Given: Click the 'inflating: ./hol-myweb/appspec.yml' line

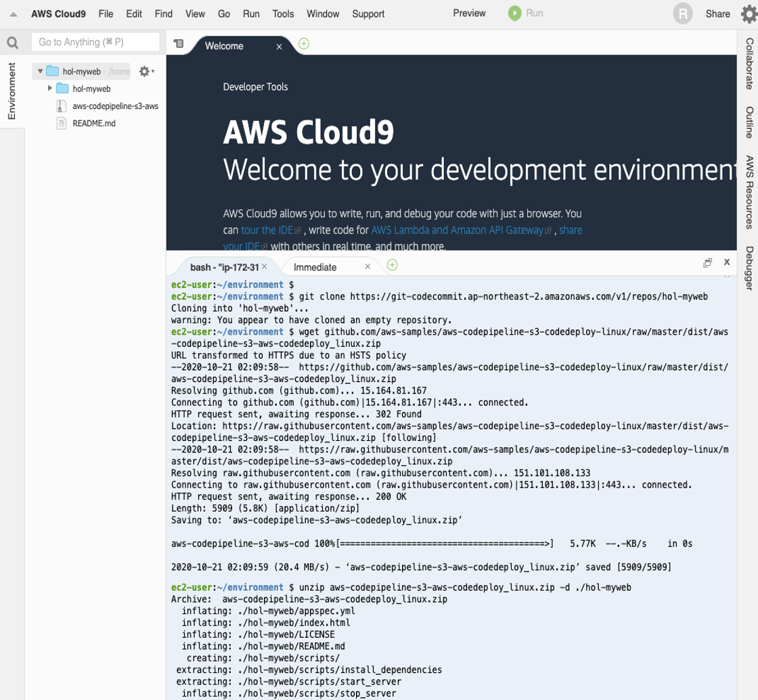Looking at the screenshot, I should tap(268, 611).
